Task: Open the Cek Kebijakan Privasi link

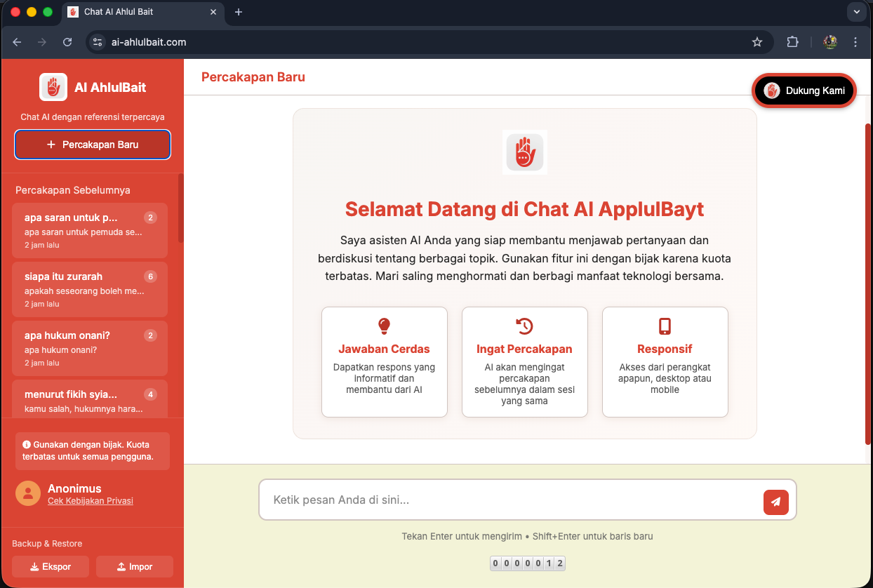Action: coord(90,501)
